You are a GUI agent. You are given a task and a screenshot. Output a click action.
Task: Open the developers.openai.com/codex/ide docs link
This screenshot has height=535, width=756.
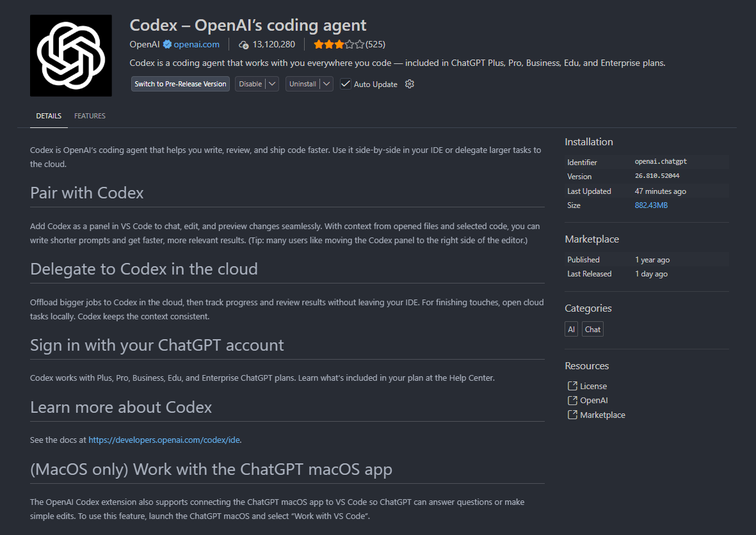click(164, 440)
